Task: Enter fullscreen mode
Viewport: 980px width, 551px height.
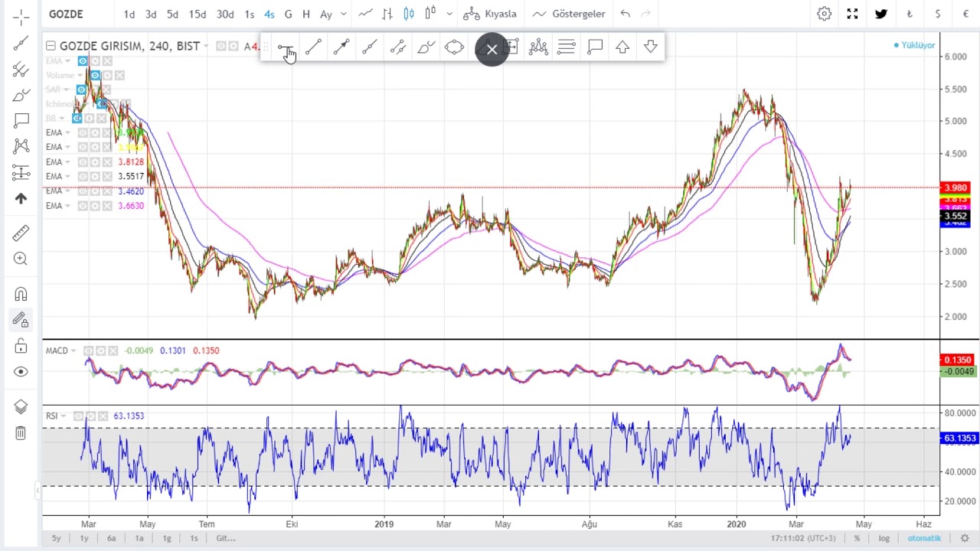Action: pos(852,14)
